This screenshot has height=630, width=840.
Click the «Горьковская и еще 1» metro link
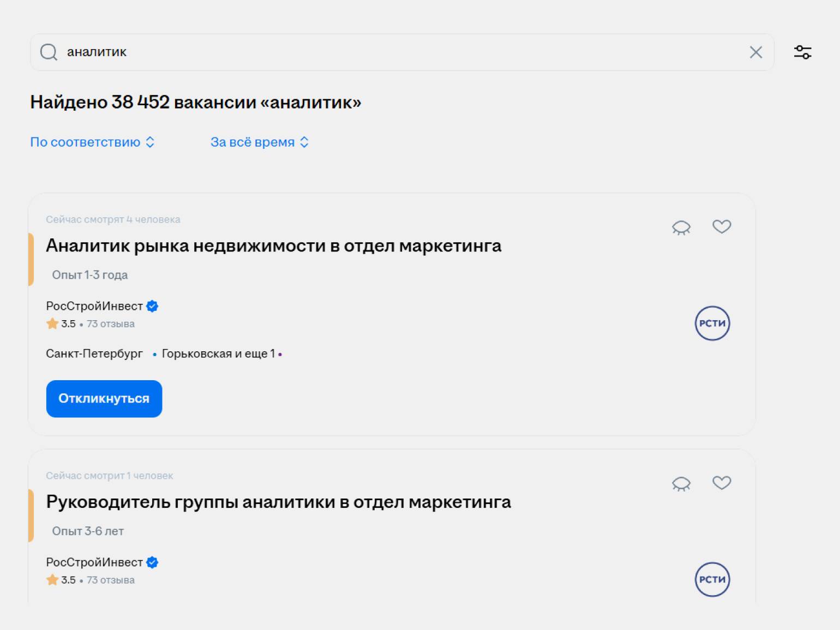click(218, 354)
